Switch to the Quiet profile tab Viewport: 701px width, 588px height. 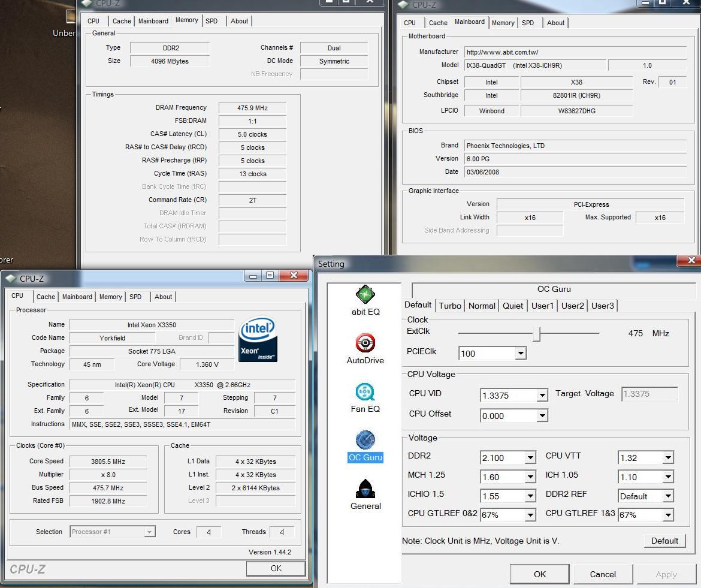point(513,306)
